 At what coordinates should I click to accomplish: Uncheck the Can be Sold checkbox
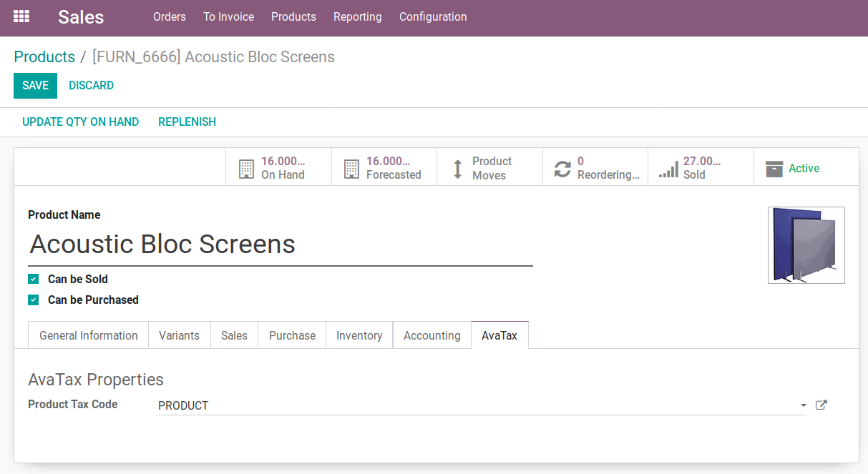[x=34, y=279]
